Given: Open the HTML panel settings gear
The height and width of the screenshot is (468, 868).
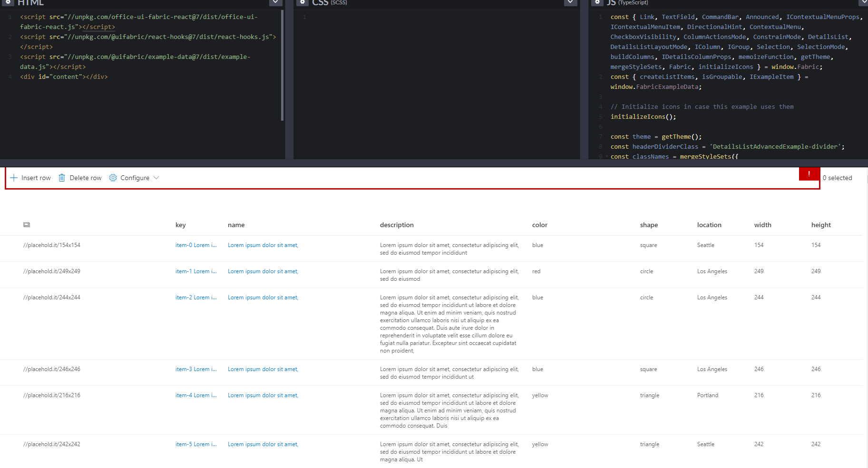Looking at the screenshot, I should coord(8,2).
